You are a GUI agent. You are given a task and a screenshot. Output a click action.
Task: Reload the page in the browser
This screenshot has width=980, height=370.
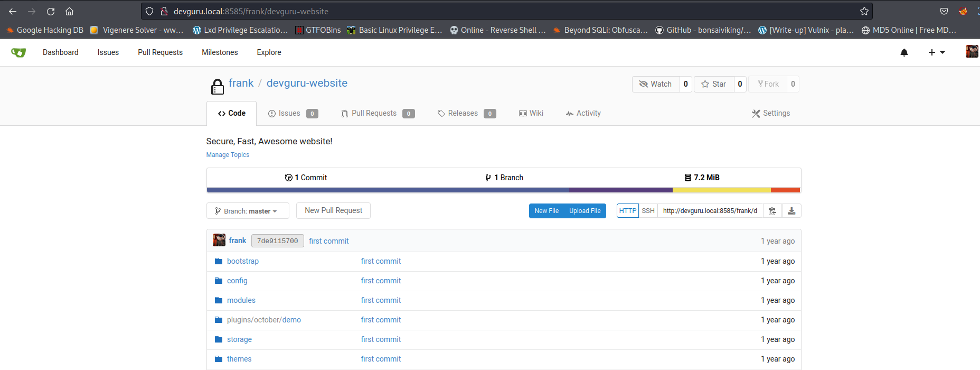click(x=51, y=11)
